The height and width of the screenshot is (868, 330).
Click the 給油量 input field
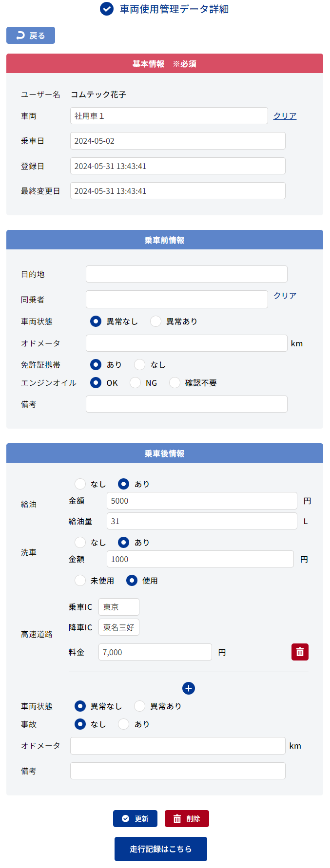[x=202, y=521]
